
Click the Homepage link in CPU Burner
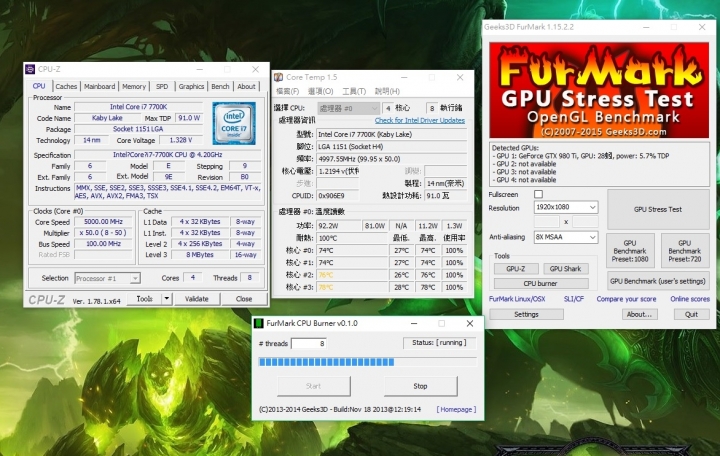(x=456, y=409)
